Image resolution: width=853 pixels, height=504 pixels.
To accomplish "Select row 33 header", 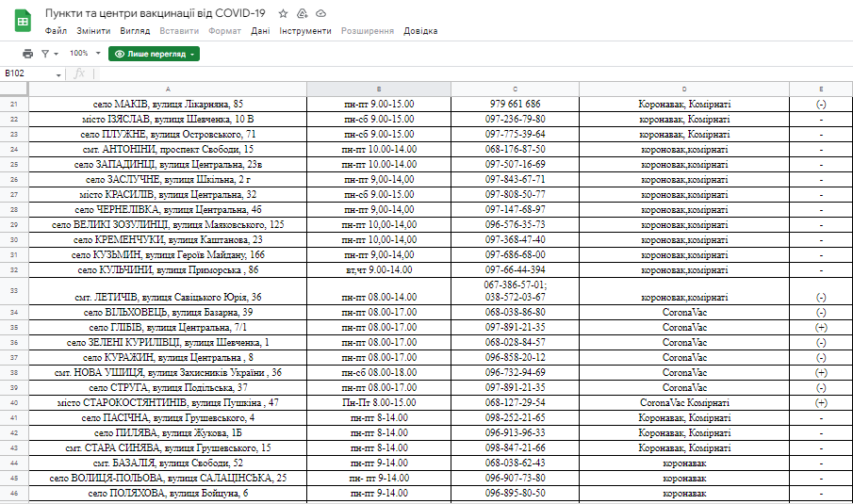I will click(14, 290).
